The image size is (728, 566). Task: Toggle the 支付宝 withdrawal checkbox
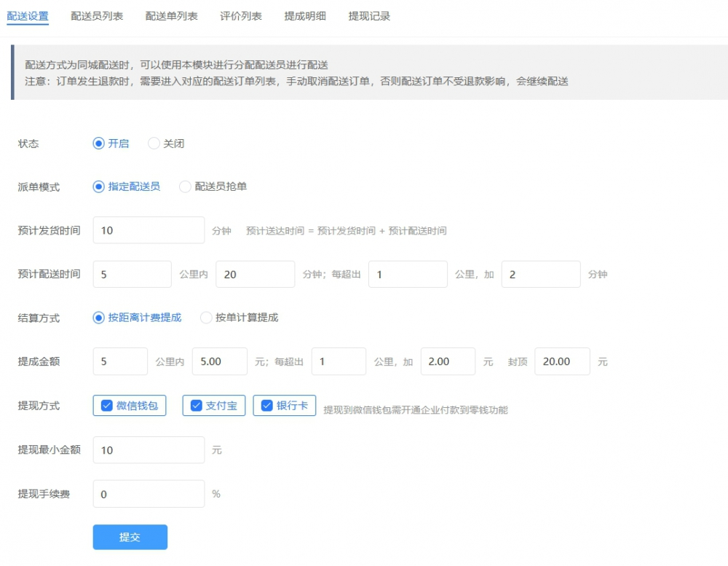tap(194, 406)
